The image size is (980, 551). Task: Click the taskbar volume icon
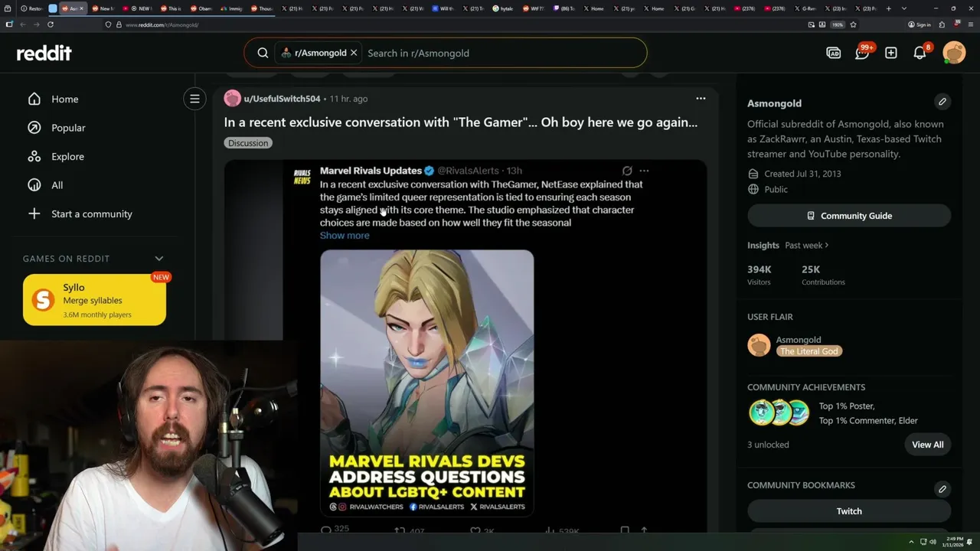[933, 542]
